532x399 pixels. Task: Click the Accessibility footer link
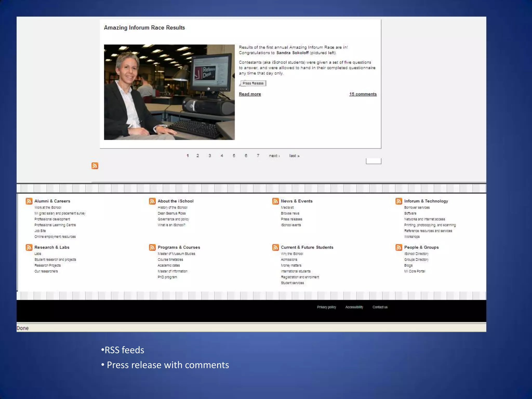[354, 307]
